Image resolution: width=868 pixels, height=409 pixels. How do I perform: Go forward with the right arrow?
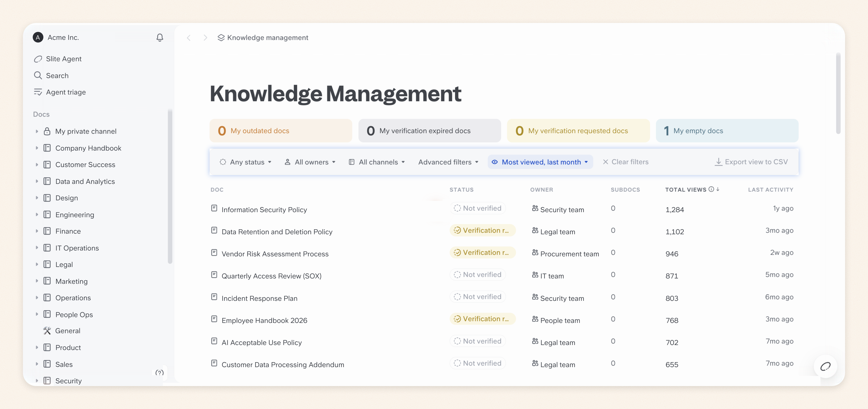tap(205, 38)
